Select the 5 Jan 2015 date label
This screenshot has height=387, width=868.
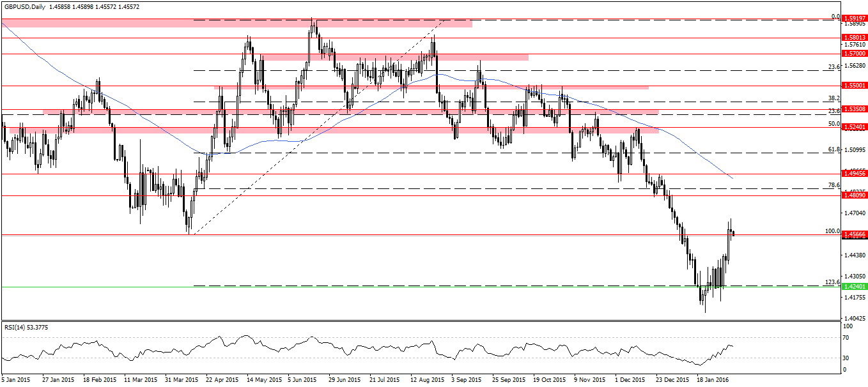16,379
